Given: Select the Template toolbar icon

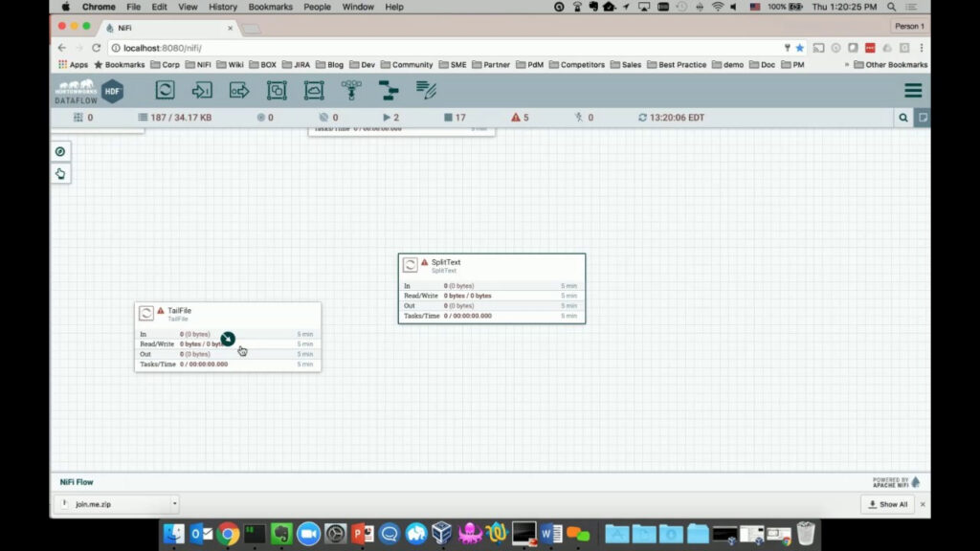Looking at the screenshot, I should pos(389,91).
